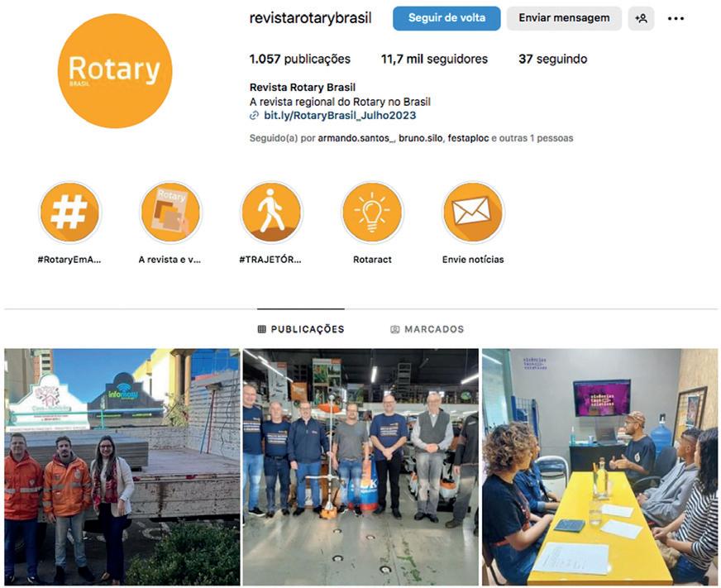Open the three-dot options menu

[676, 18]
